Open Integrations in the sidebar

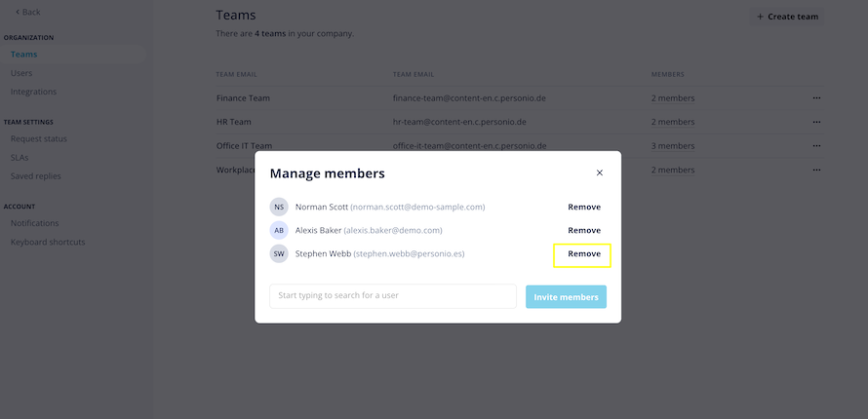tap(34, 92)
